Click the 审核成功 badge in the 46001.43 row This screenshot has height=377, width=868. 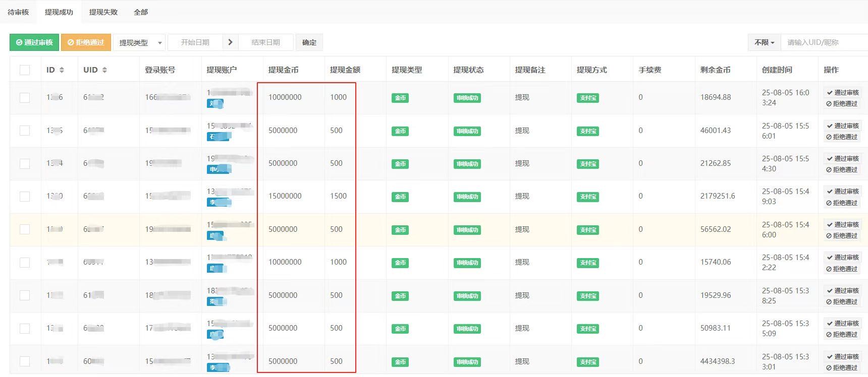click(x=467, y=131)
